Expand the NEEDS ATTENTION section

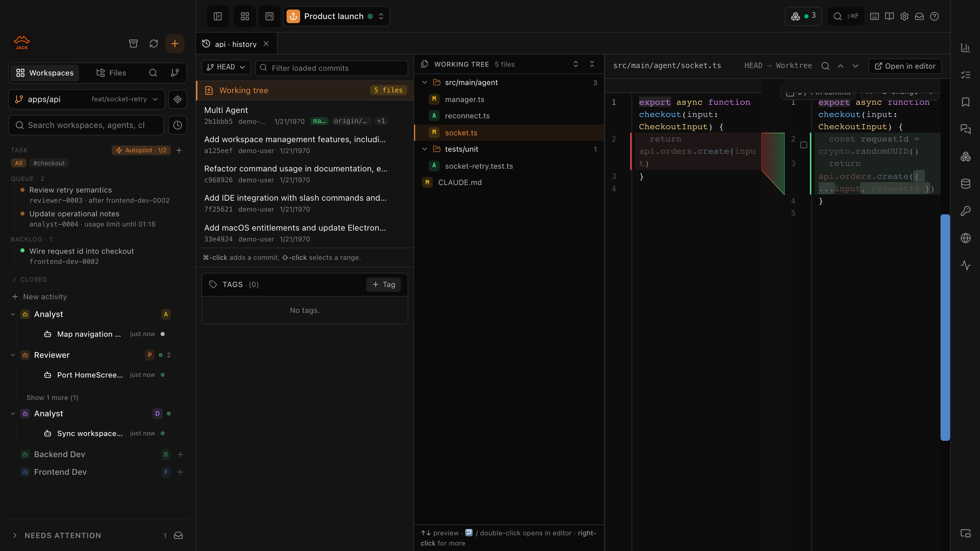(58, 535)
